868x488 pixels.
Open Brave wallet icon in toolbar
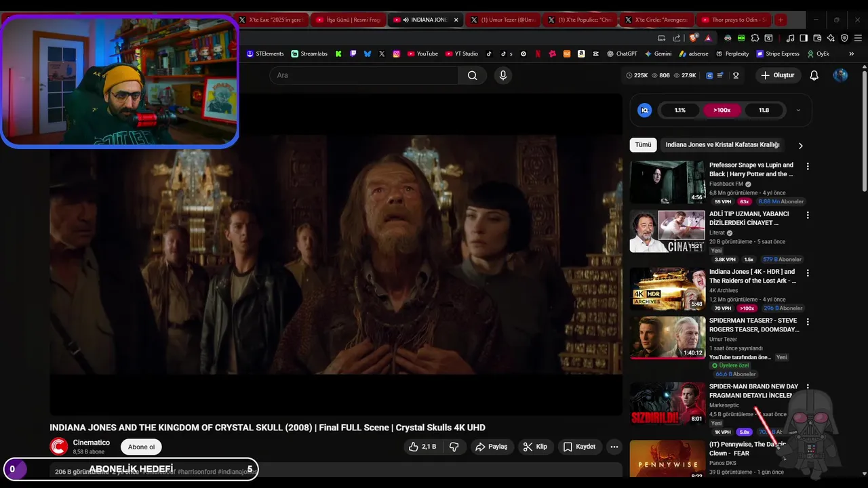[x=817, y=38]
